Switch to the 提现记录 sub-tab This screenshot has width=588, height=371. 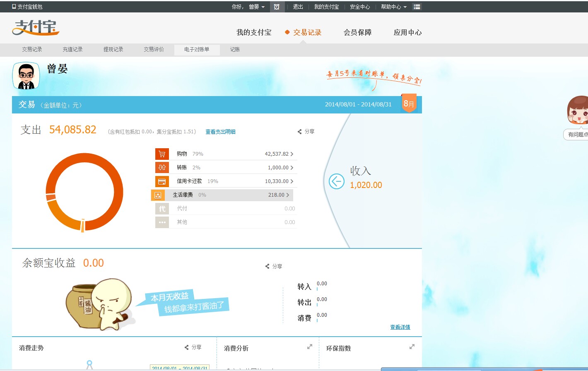[113, 50]
